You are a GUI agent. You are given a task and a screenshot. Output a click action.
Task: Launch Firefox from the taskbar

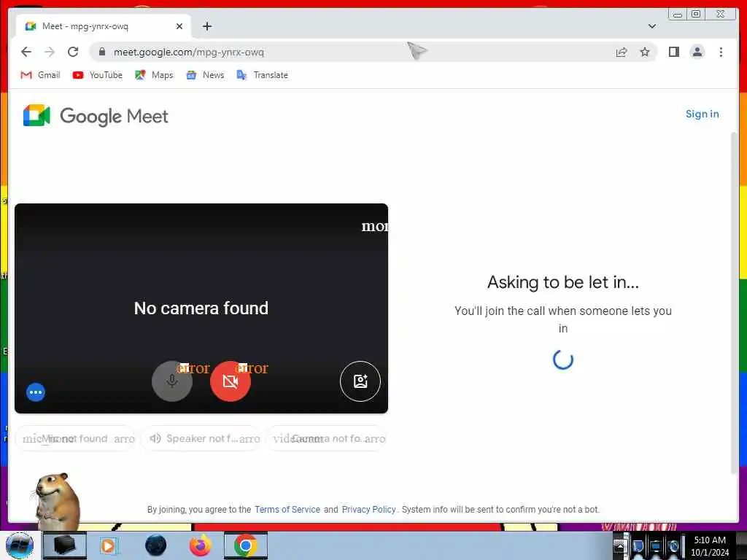pos(200,545)
